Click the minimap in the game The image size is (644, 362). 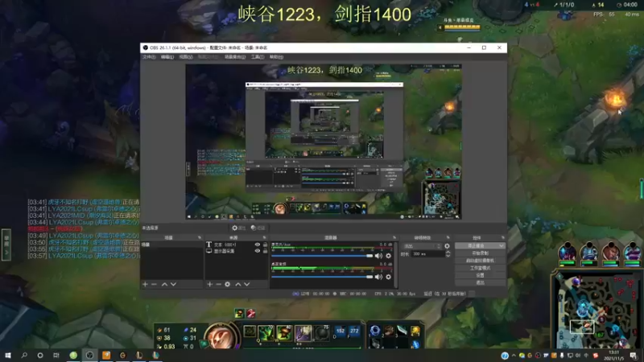(x=596, y=311)
